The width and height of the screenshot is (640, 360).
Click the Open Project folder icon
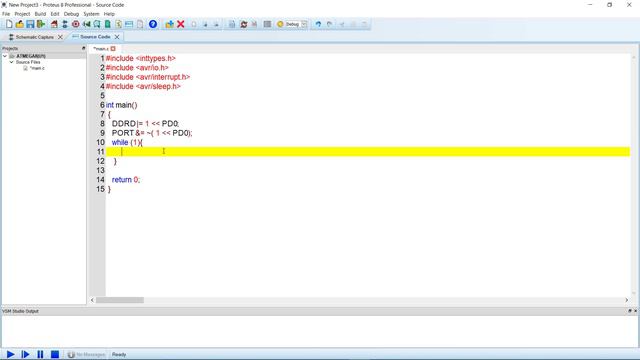click(20, 24)
